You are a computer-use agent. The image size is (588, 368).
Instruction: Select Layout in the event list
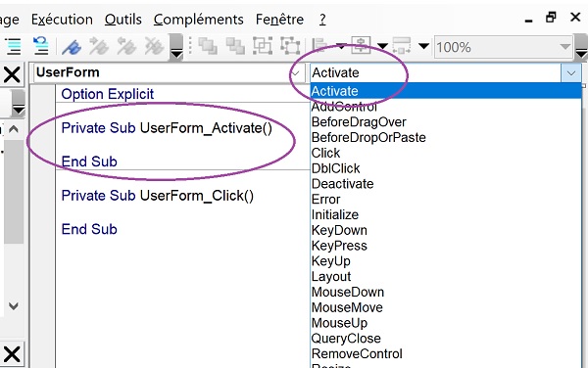[x=446, y=277]
